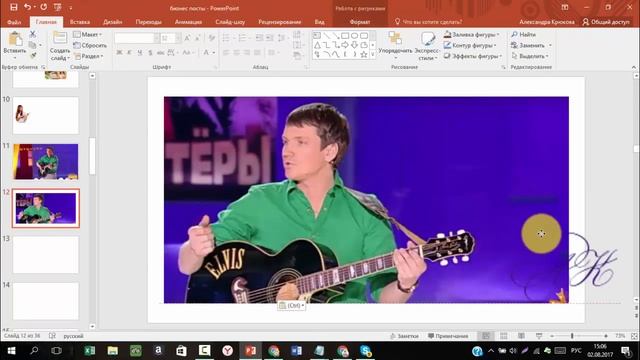Toggle Примечания comments pane
The image size is (640, 360).
(x=448, y=336)
